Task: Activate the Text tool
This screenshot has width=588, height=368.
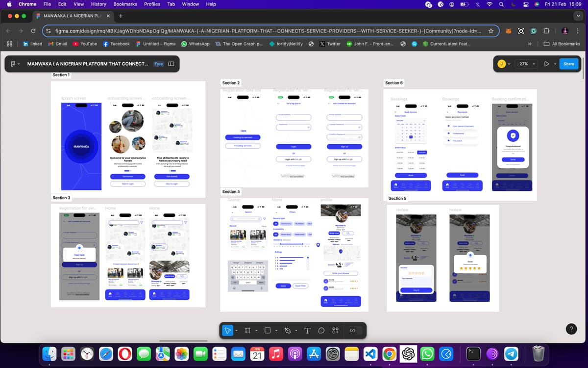Action: (307, 331)
